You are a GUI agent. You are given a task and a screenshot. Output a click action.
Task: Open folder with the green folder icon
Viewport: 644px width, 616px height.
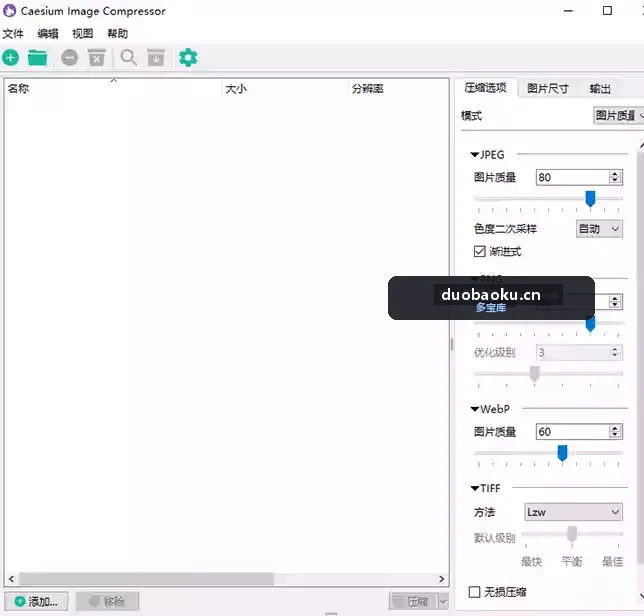click(37, 58)
